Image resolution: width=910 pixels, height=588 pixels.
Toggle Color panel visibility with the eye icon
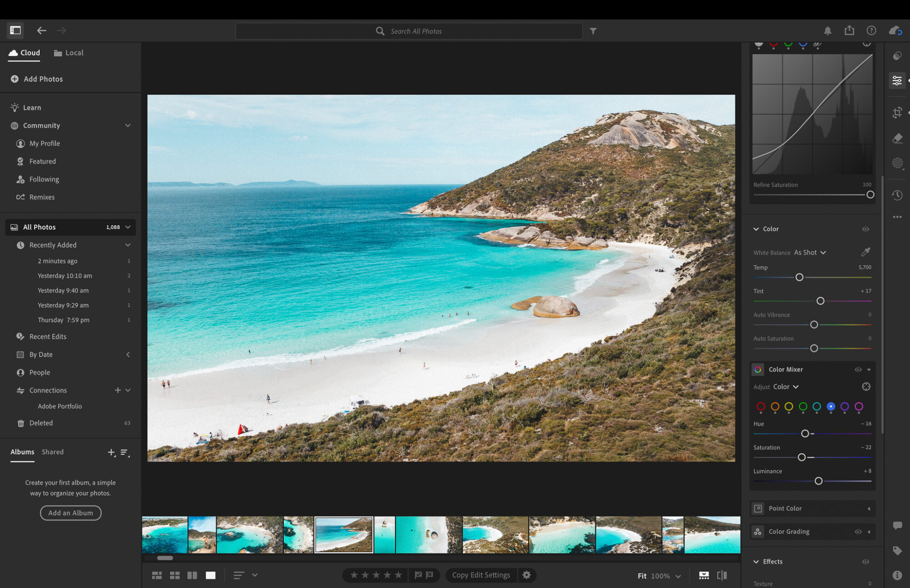[x=865, y=229]
